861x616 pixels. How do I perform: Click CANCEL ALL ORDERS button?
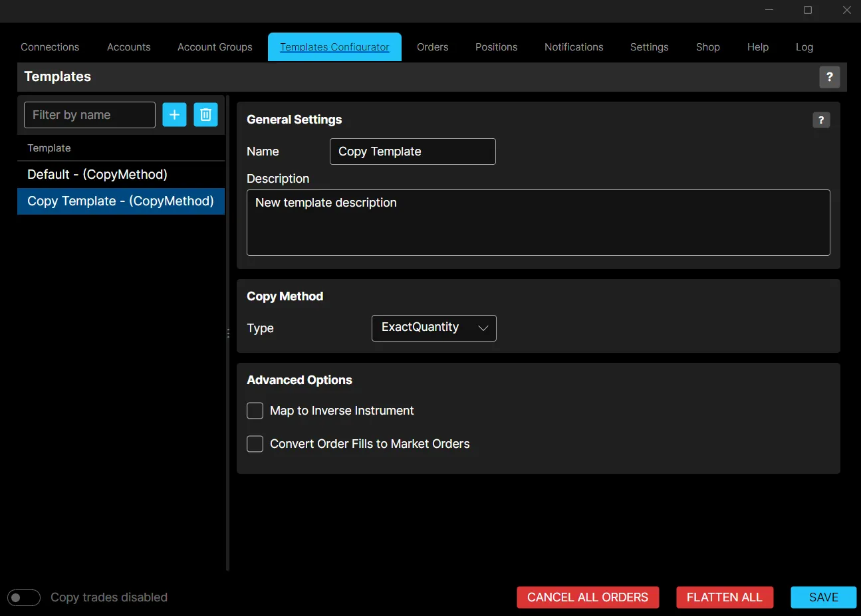pos(588,597)
